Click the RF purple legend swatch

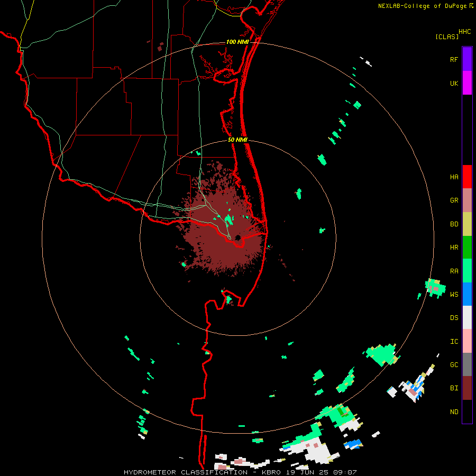(x=467, y=59)
